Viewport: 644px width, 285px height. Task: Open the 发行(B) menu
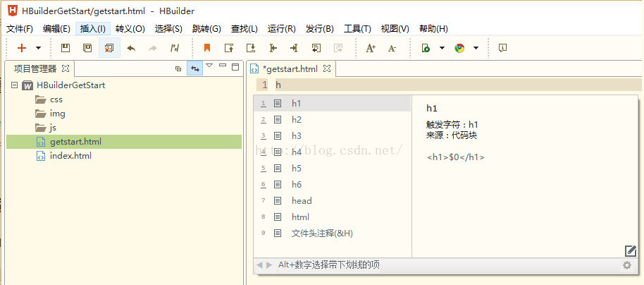320,29
